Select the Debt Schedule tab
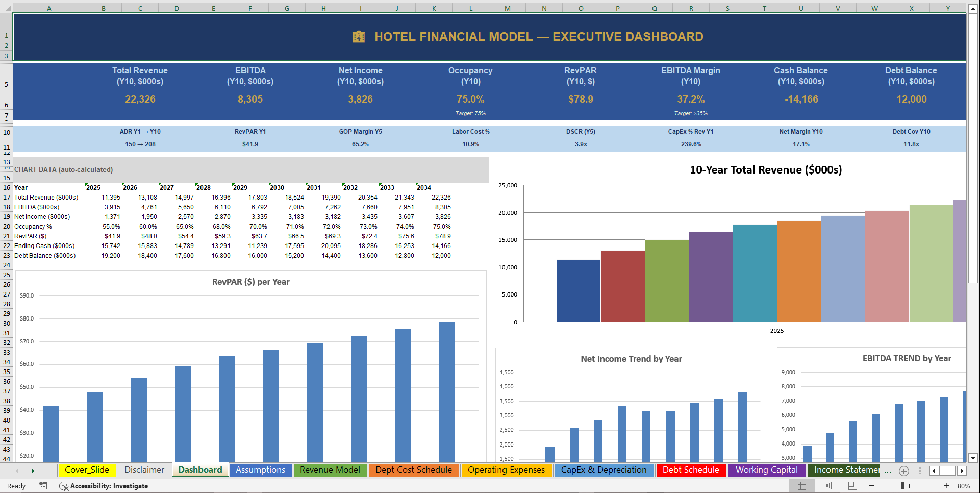The image size is (980, 493). (x=691, y=470)
